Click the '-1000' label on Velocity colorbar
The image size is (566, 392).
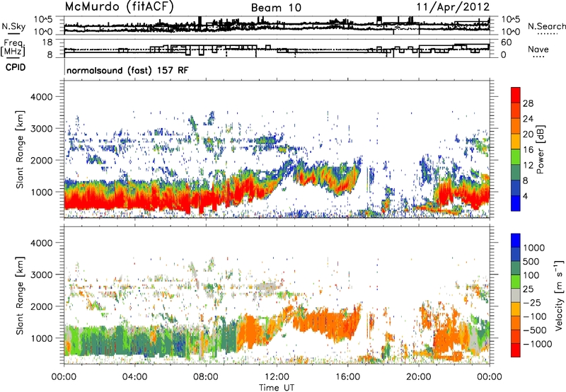[537, 344]
